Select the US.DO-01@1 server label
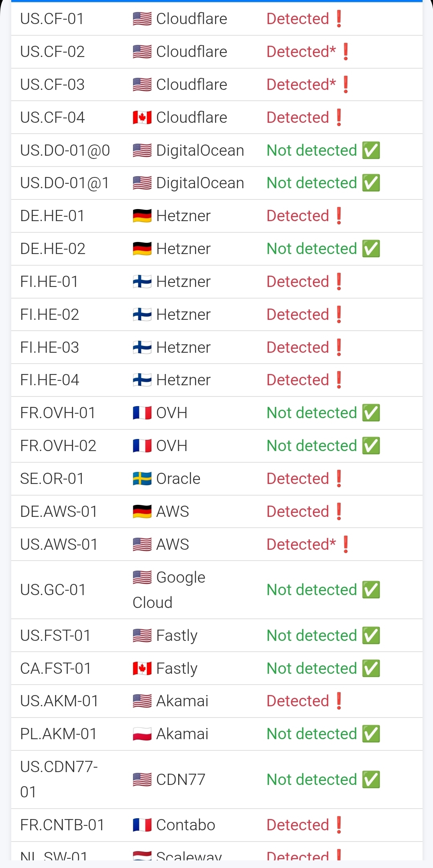 [65, 183]
